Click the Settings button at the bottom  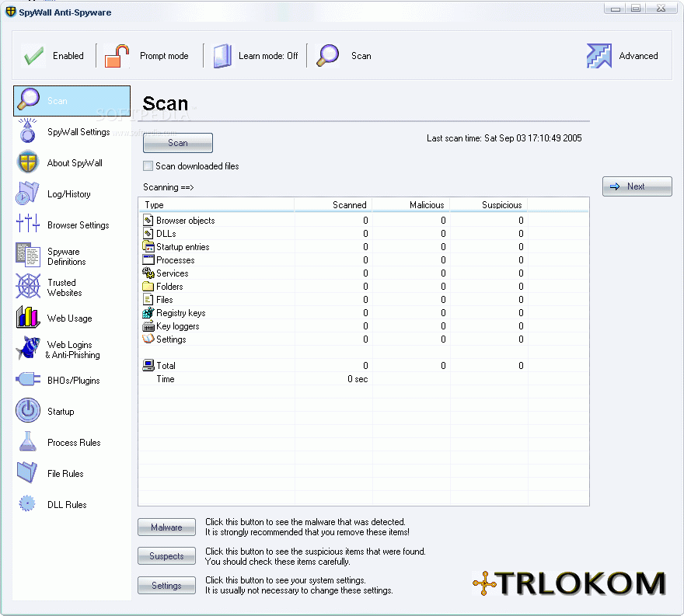click(166, 586)
